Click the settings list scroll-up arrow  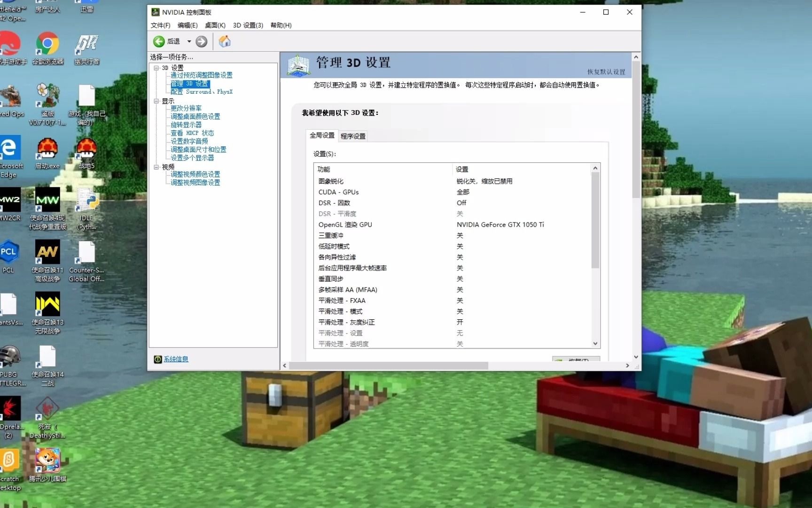pyautogui.click(x=595, y=168)
